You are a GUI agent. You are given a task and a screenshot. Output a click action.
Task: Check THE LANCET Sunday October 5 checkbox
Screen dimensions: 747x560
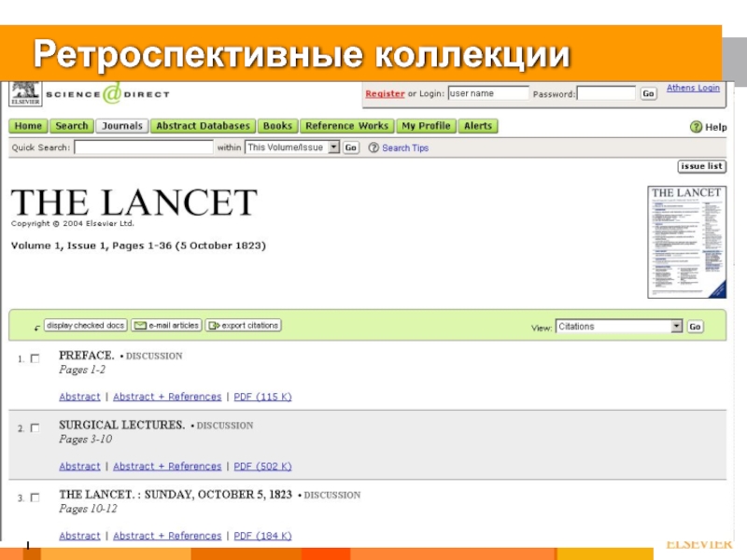[x=35, y=497]
